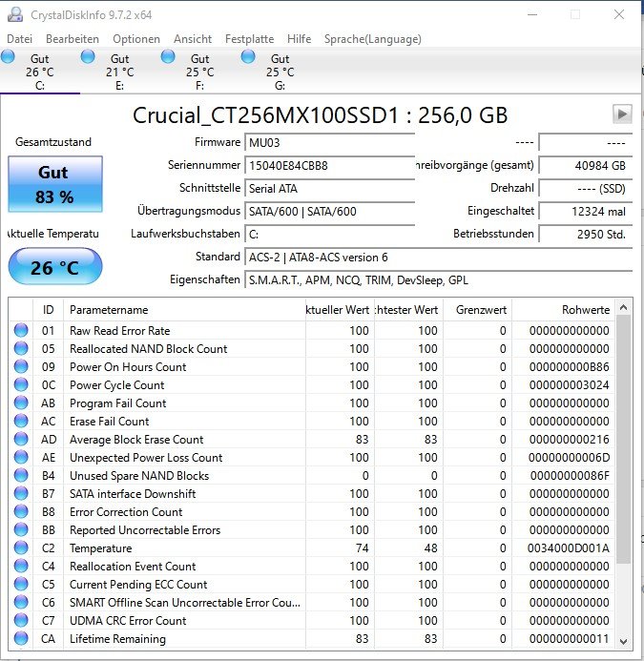Select drive F: status tab
644x661 pixels.
coord(200,71)
